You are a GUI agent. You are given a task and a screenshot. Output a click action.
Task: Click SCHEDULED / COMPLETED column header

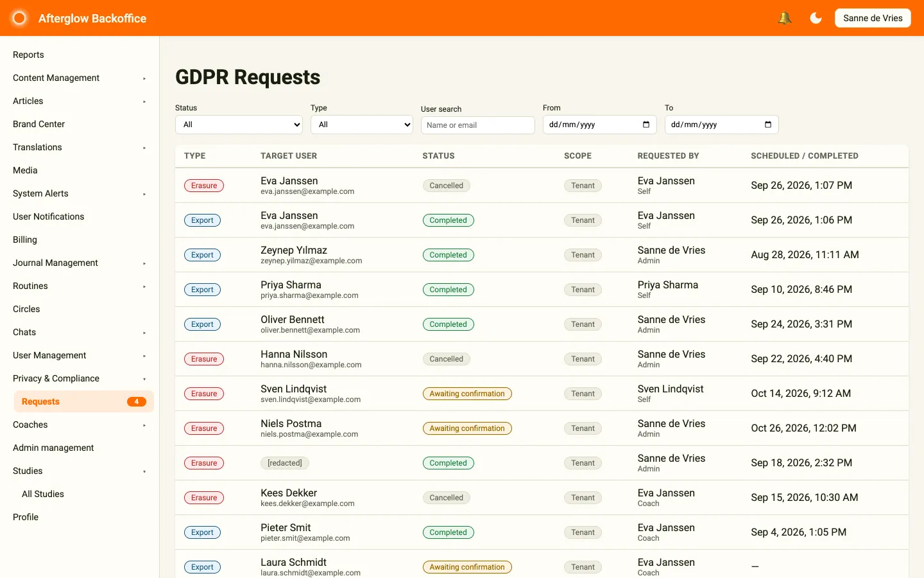805,156
